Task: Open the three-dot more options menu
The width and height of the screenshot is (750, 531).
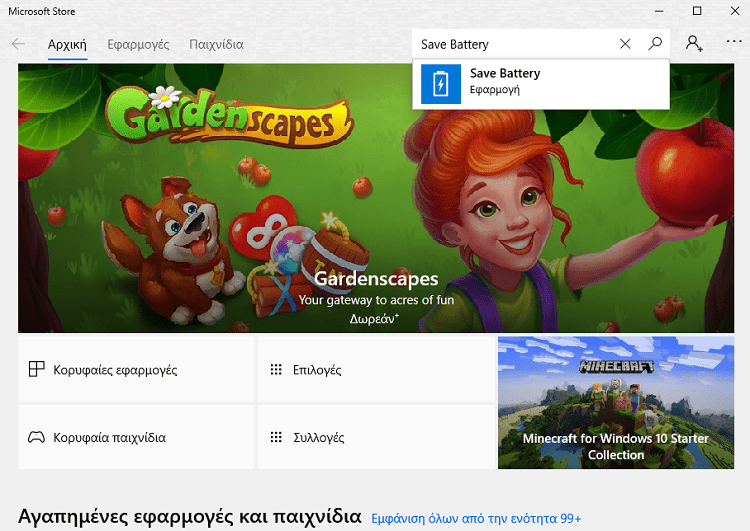Action: [x=734, y=42]
